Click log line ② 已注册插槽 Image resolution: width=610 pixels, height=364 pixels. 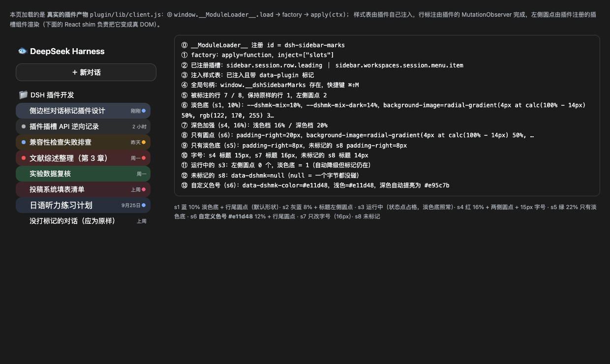(x=322, y=65)
